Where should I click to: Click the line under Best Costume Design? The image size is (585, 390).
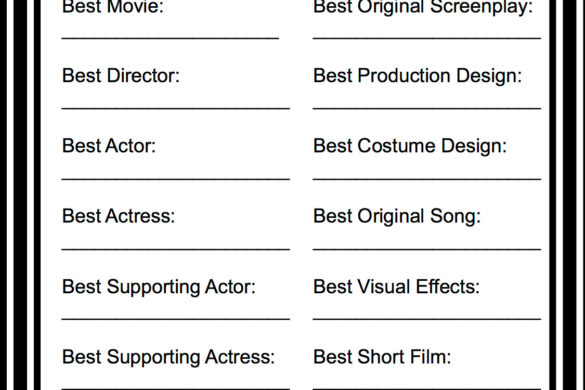[x=427, y=179]
